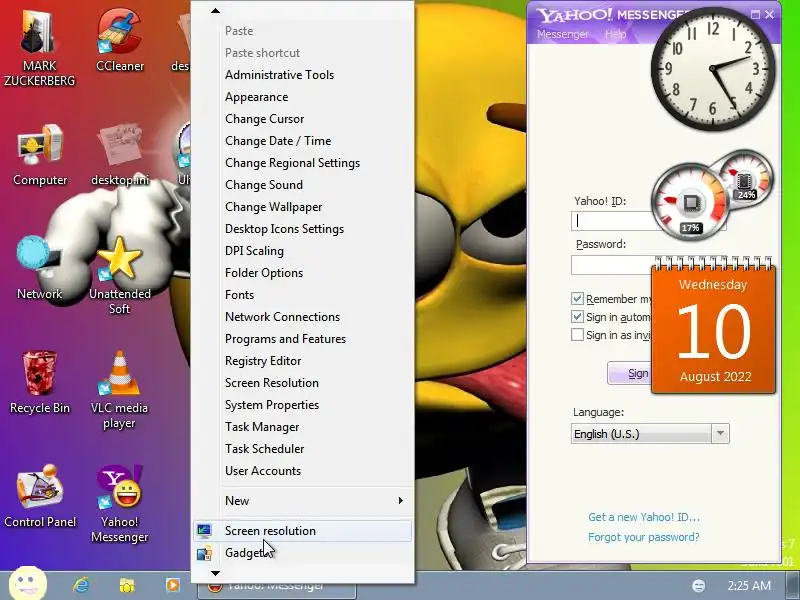Open Internet Explorer from the taskbar
The height and width of the screenshot is (600, 800).
point(81,585)
